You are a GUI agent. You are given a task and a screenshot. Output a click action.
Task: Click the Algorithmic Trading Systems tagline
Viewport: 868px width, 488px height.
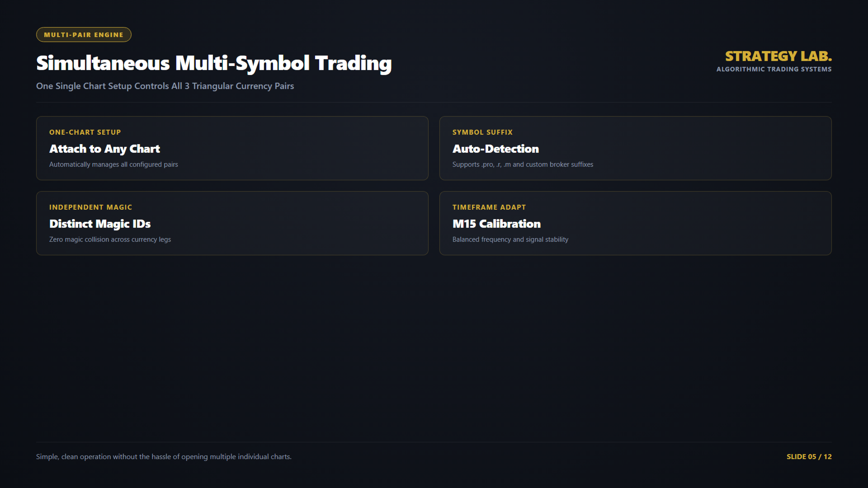click(x=774, y=69)
